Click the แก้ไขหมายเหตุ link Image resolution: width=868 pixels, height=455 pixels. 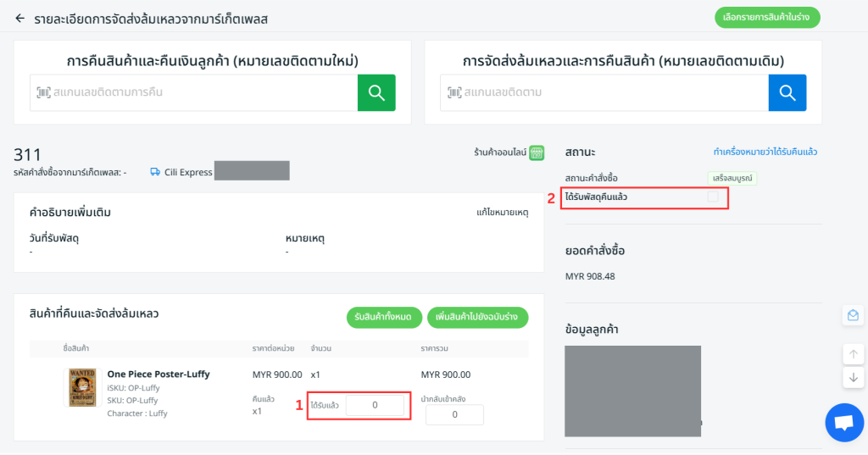(x=502, y=212)
